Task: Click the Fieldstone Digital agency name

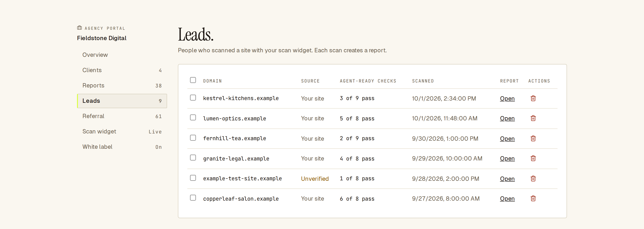Action: (102, 38)
